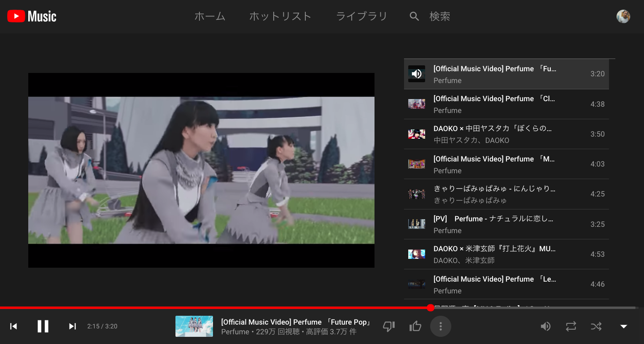The width and height of the screenshot is (644, 344).
Task: Go to the ホーム tab
Action: [x=210, y=16]
